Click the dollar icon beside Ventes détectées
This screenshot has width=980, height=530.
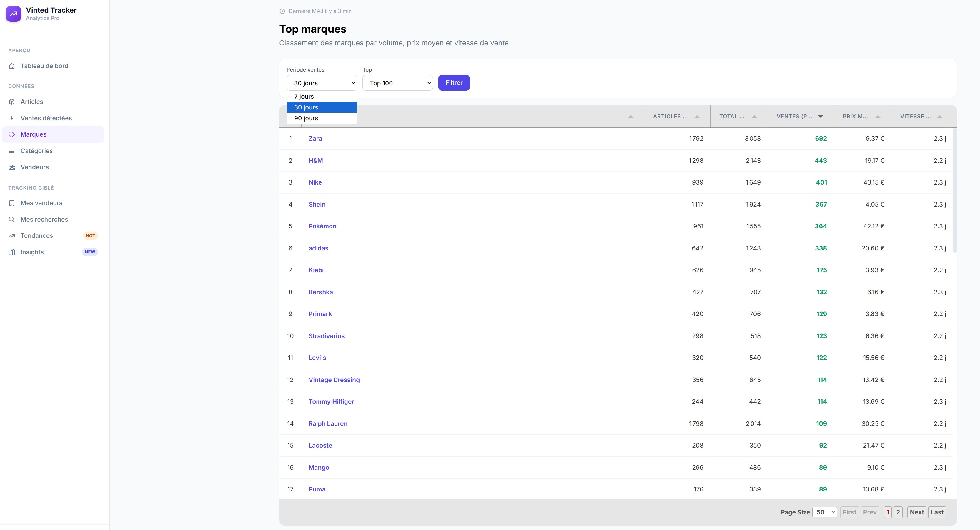(12, 118)
